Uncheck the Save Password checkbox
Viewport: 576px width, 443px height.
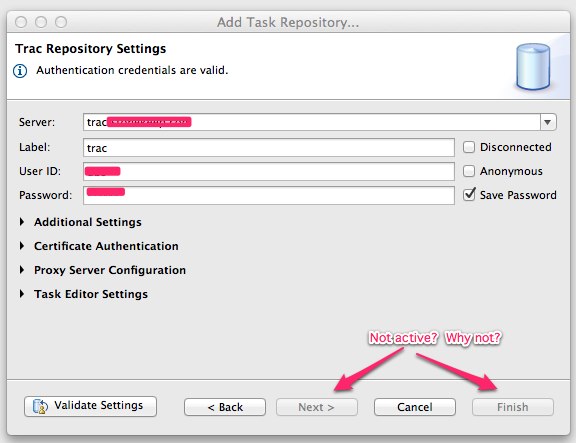pos(469,195)
